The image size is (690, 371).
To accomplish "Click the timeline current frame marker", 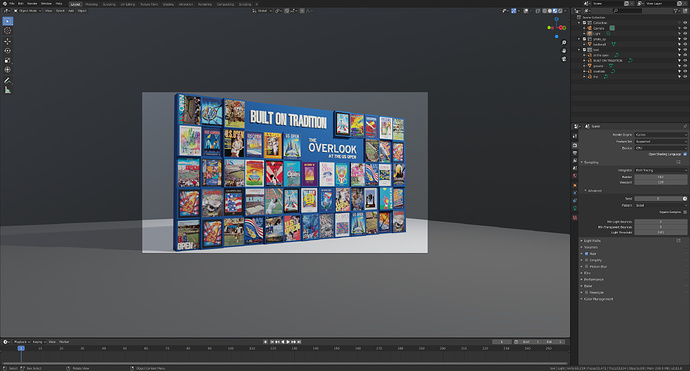I will coord(21,348).
